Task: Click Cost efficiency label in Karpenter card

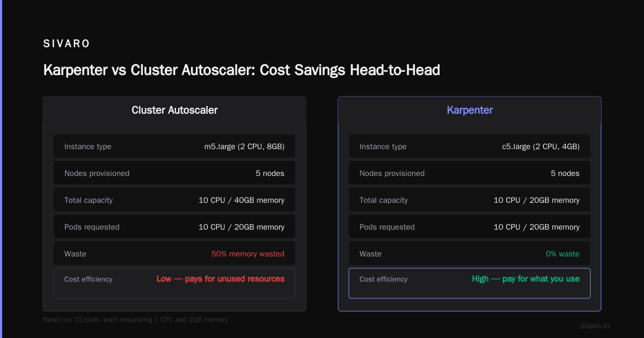Action: (x=384, y=279)
